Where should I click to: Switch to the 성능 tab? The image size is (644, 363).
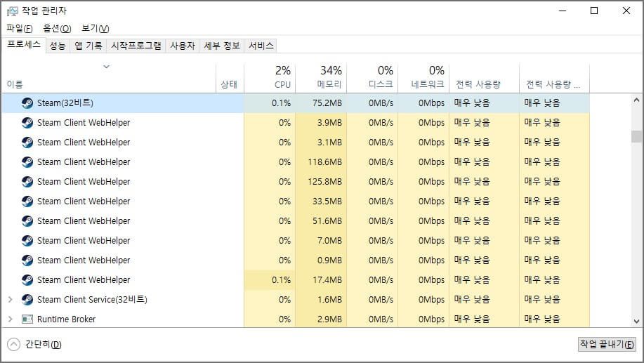(x=58, y=46)
